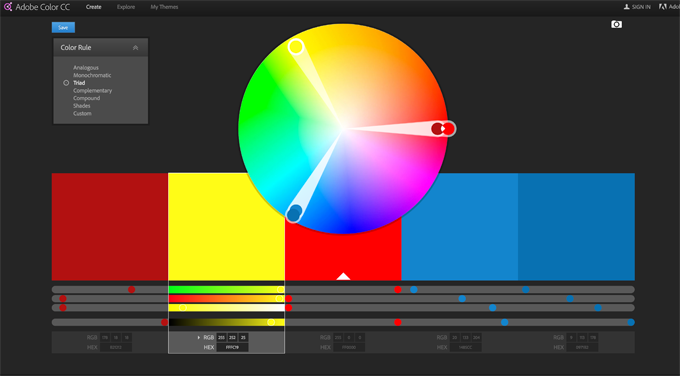This screenshot has width=680, height=376.
Task: Select the bright red outer wheel handle
Action: (448, 129)
